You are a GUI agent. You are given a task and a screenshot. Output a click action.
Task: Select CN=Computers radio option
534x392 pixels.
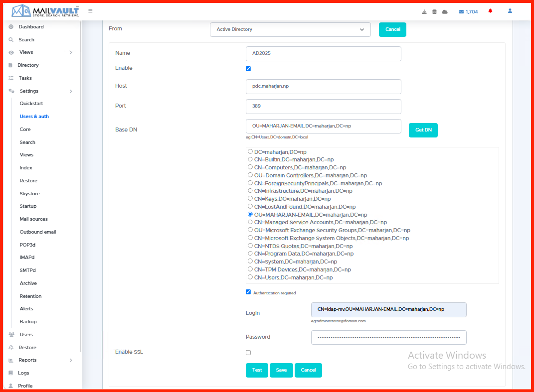coord(250,167)
